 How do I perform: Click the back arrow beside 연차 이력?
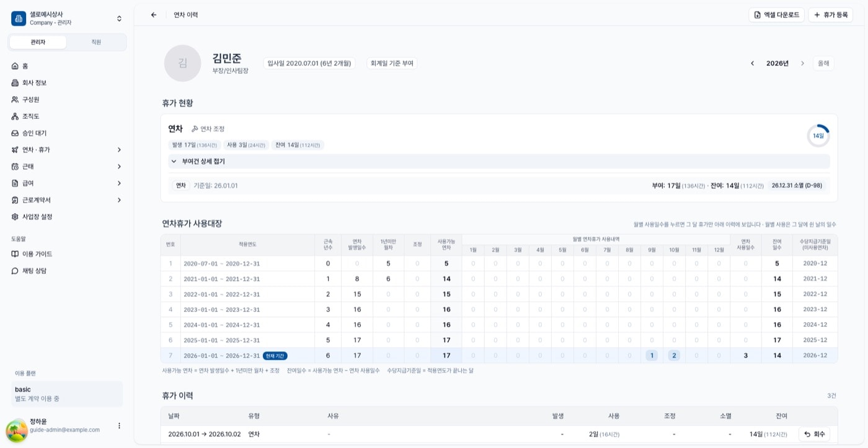coord(154,15)
